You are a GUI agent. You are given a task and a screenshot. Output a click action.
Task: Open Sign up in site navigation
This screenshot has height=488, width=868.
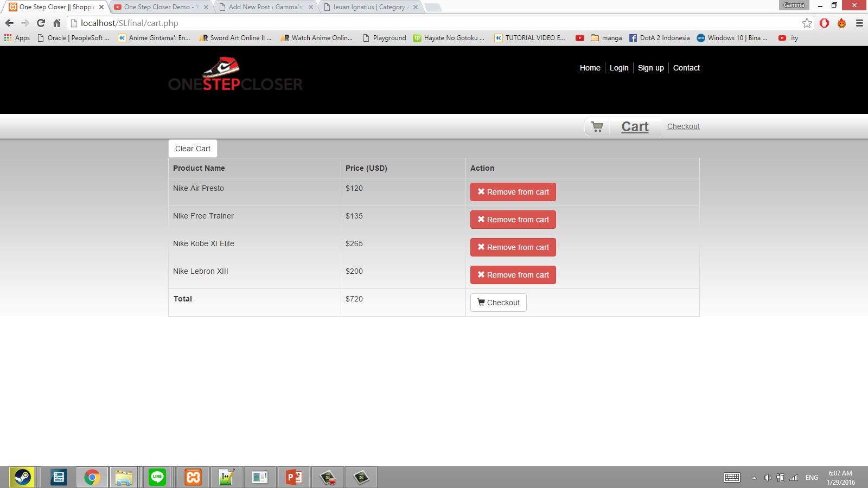pos(651,68)
